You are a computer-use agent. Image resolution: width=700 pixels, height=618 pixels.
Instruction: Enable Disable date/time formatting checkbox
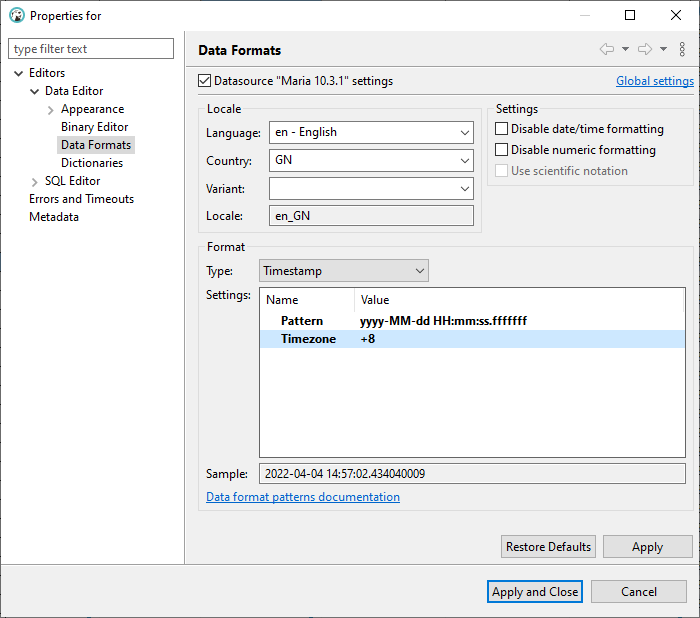coord(501,129)
